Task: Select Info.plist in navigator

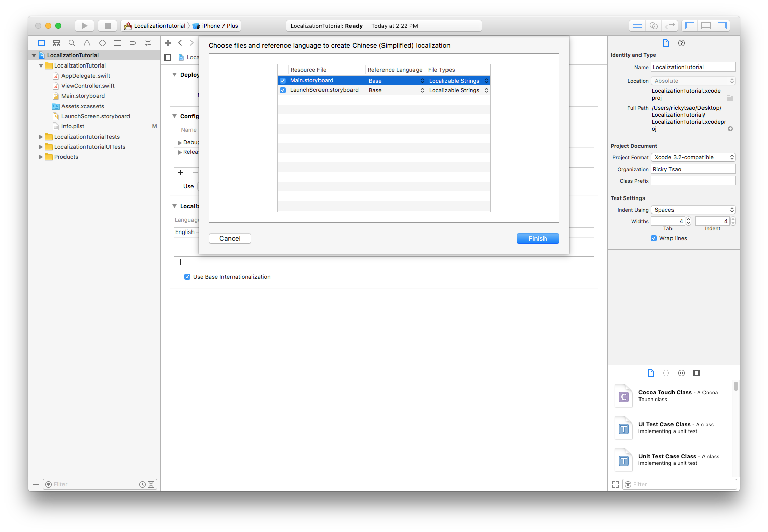Action: (x=73, y=127)
